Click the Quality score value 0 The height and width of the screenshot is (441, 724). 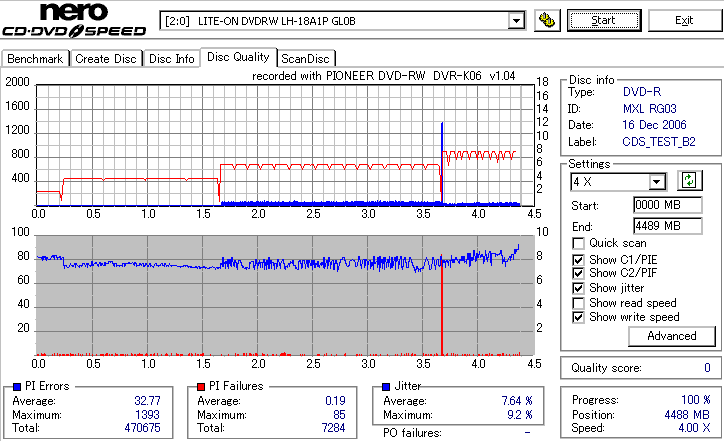(707, 368)
